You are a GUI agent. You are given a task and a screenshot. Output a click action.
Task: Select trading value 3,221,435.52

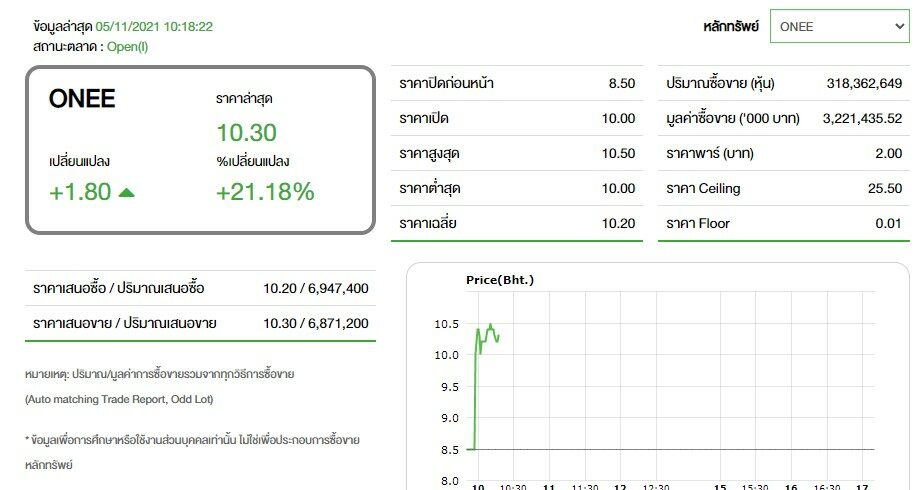coord(862,118)
